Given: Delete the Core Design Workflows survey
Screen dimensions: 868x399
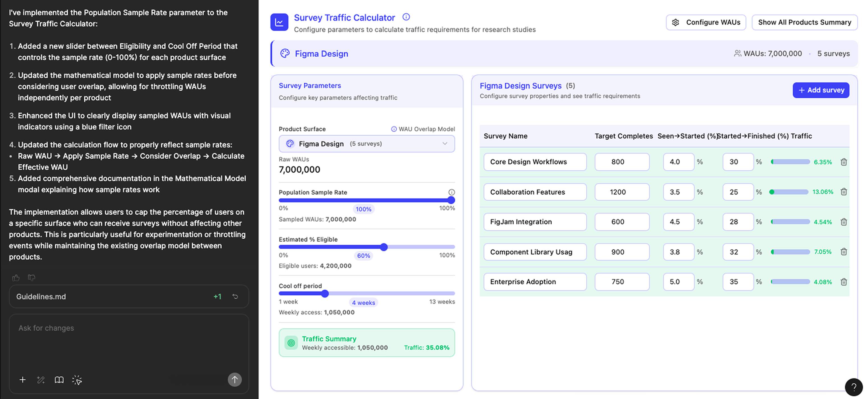Looking at the screenshot, I should click(843, 162).
